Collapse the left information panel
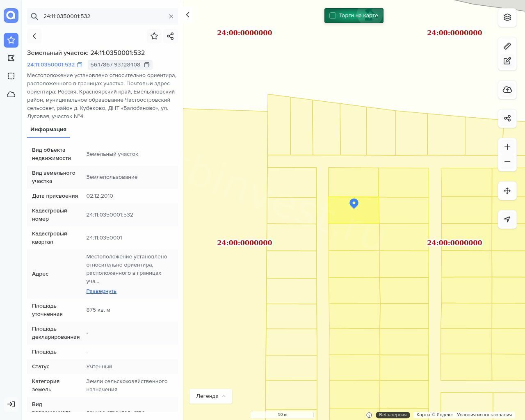 coord(188,15)
